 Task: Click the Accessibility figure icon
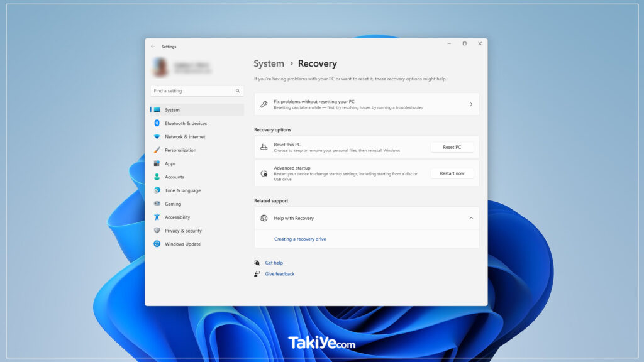pos(157,217)
